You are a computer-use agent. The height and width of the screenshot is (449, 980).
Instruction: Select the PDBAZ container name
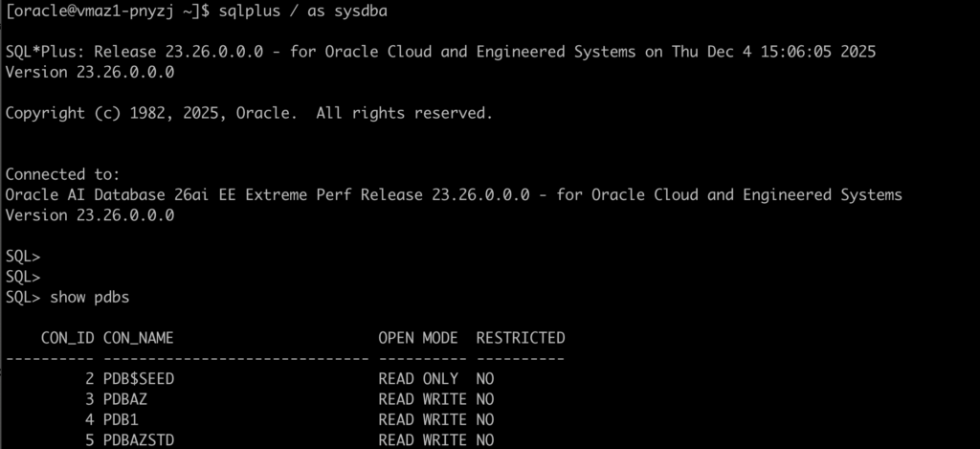point(124,399)
